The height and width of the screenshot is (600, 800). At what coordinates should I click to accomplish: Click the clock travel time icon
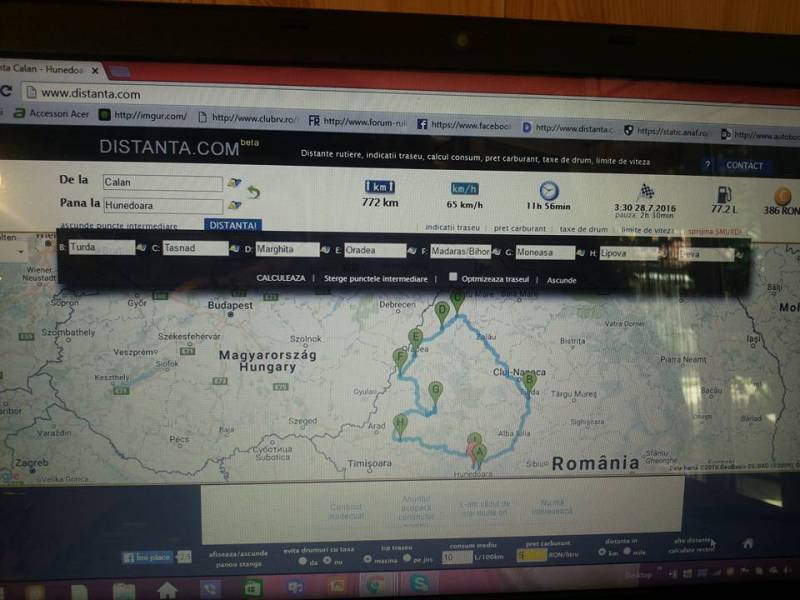[549, 190]
